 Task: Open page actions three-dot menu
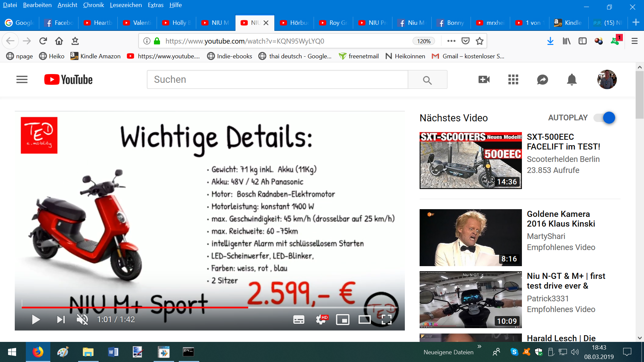click(x=451, y=41)
